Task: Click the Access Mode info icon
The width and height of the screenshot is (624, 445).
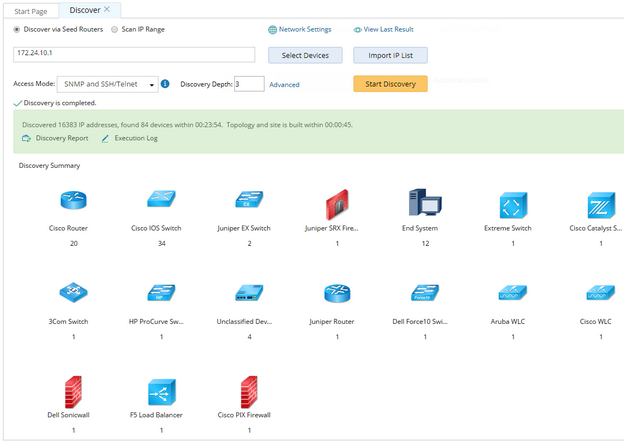Action: pyautogui.click(x=165, y=84)
